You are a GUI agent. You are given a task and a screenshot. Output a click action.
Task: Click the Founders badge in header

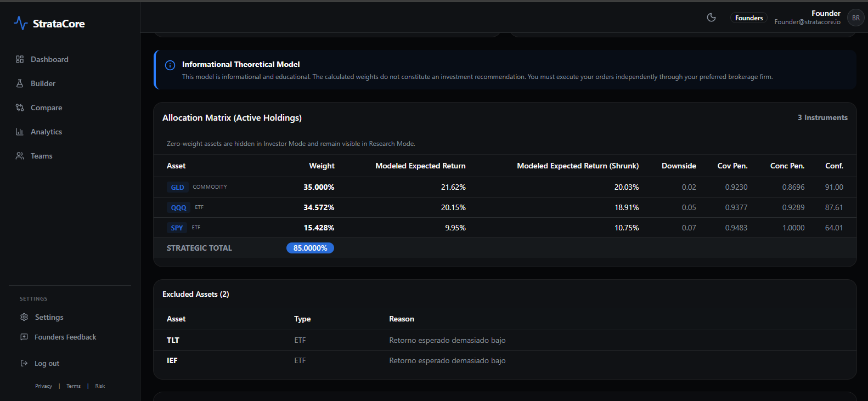click(x=749, y=18)
